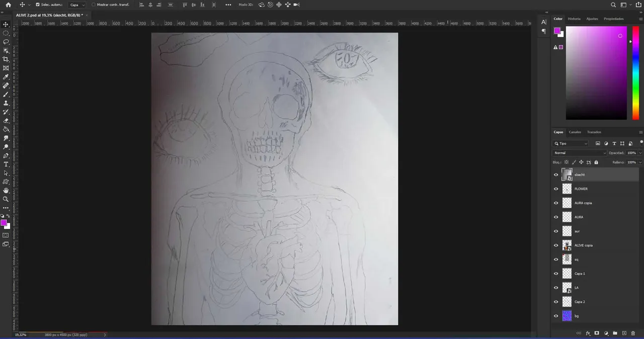Switch to the Trazados tab
The image size is (644, 339).
point(594,132)
